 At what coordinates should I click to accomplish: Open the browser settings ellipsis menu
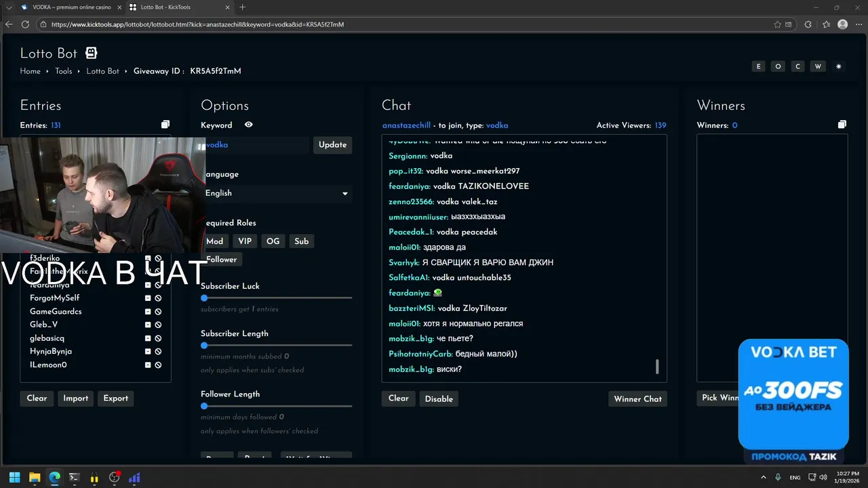click(859, 24)
